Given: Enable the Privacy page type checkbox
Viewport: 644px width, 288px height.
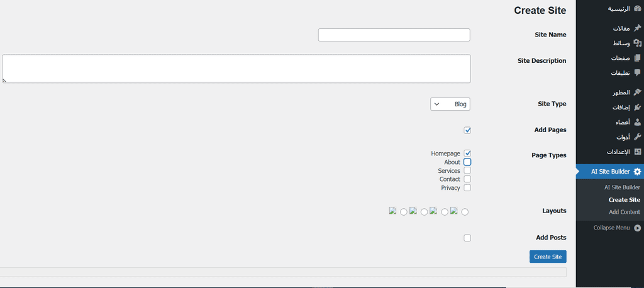Looking at the screenshot, I should pos(467,188).
